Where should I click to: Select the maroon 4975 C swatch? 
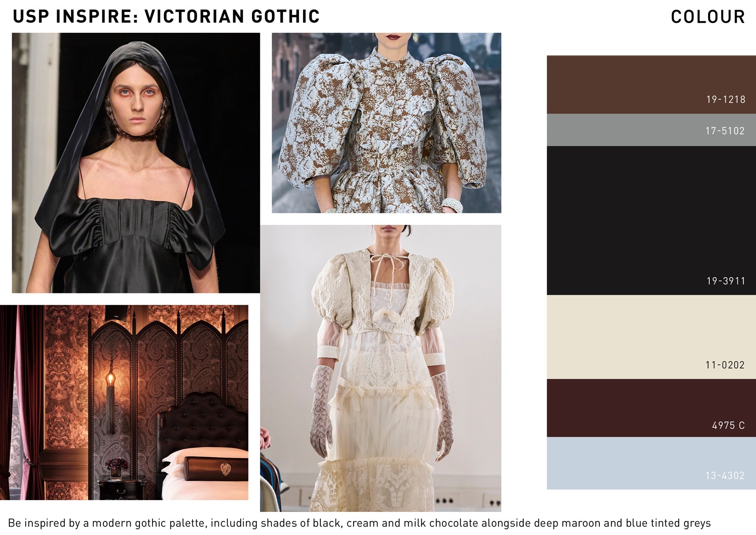click(651, 408)
